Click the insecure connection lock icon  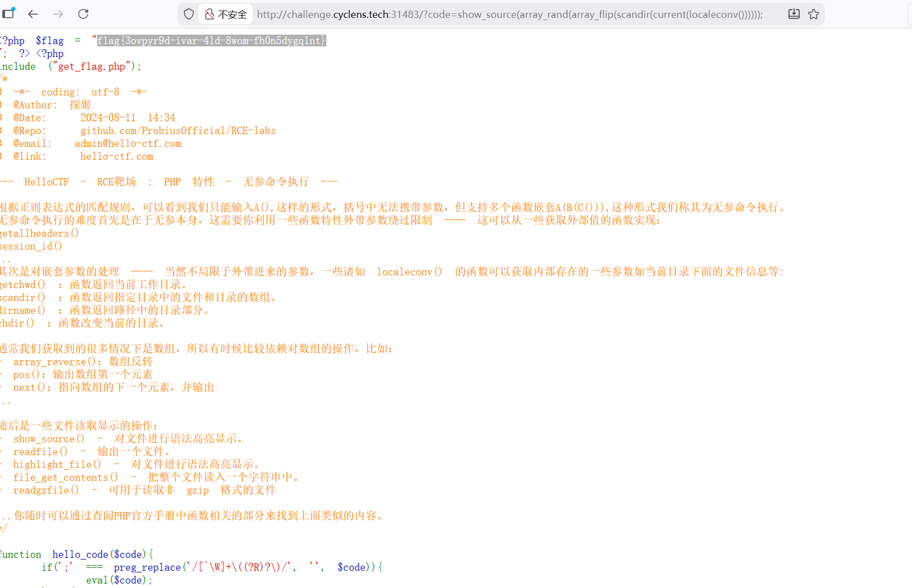coord(209,14)
